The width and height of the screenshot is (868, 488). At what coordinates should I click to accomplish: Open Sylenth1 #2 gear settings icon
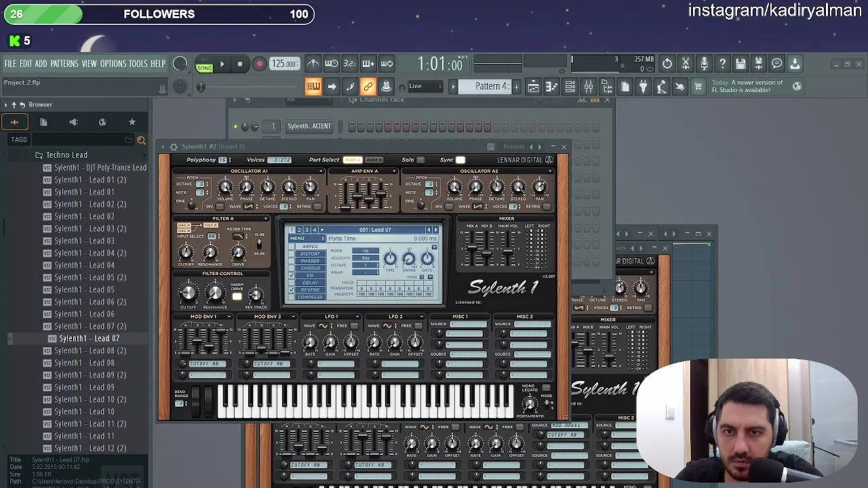pyautogui.click(x=174, y=146)
